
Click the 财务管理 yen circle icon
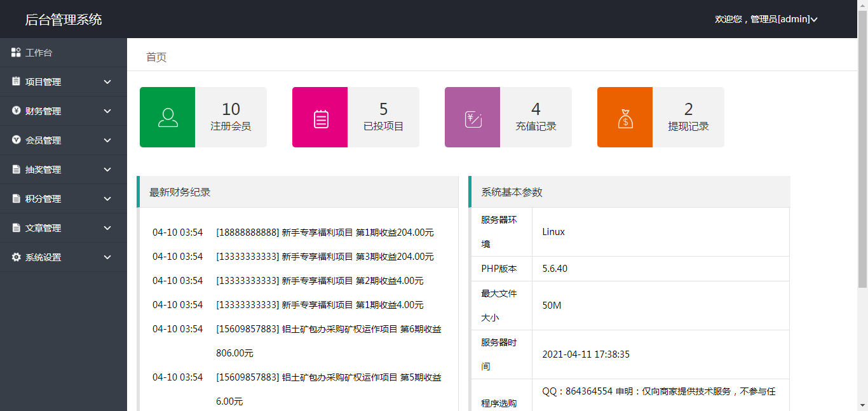click(16, 111)
